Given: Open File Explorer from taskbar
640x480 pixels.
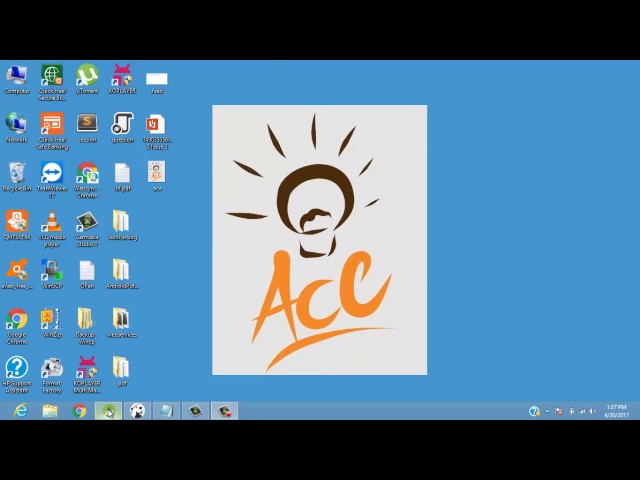Looking at the screenshot, I should (x=50, y=411).
